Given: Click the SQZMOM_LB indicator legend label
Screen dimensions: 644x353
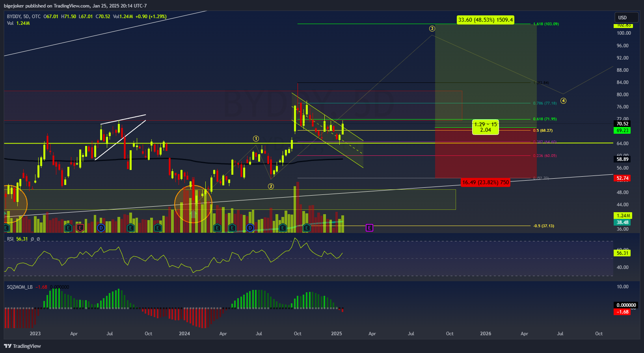Looking at the screenshot, I should 20,287.
